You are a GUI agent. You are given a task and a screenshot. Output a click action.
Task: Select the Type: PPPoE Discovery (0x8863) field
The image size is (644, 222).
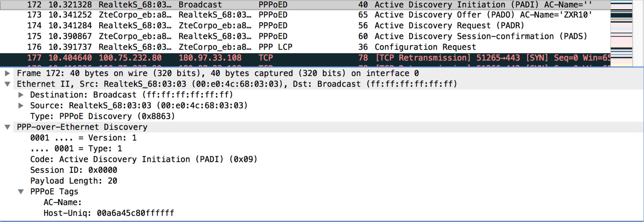(x=103, y=116)
